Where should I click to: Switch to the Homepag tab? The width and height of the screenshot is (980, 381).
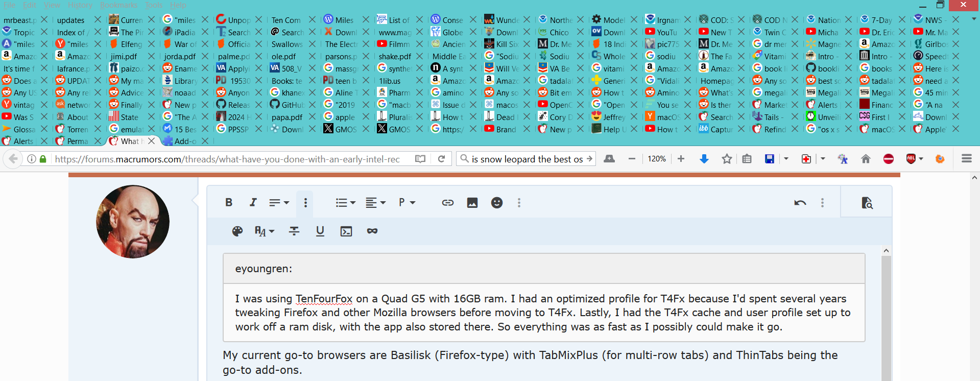click(x=716, y=81)
